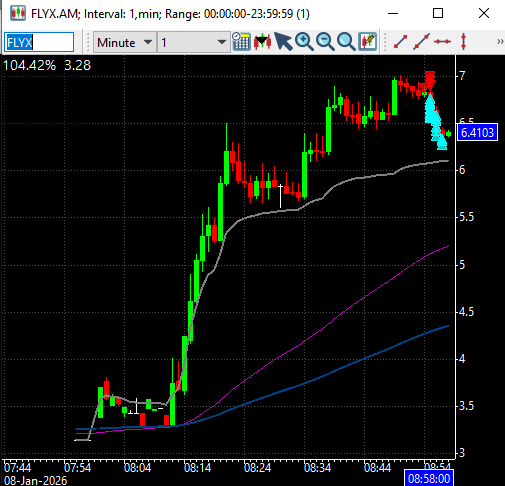This screenshot has width=505, height=486.
Task: Click the zoom in magnifier
Action: [x=304, y=42]
